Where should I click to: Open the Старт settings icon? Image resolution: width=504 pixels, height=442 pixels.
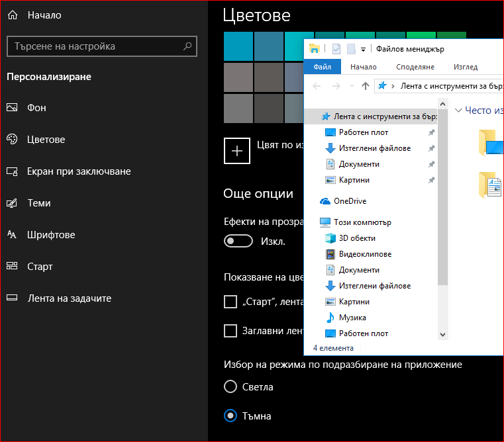click(12, 266)
